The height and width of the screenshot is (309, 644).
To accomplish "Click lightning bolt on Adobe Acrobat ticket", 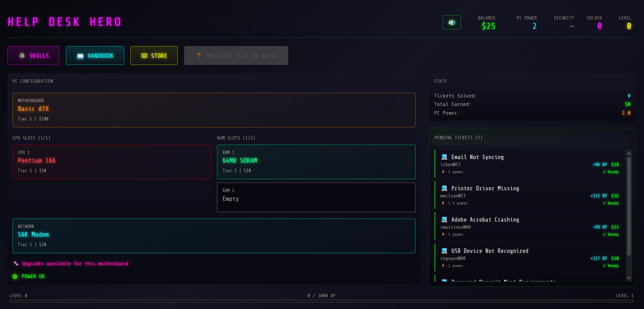I will click(x=443, y=234).
